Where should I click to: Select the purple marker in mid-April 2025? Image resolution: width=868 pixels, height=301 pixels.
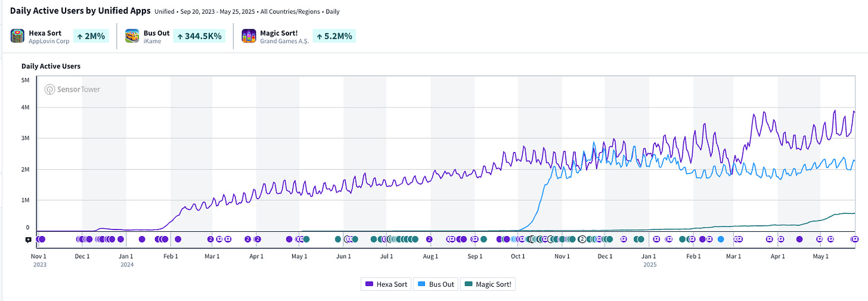(x=799, y=239)
